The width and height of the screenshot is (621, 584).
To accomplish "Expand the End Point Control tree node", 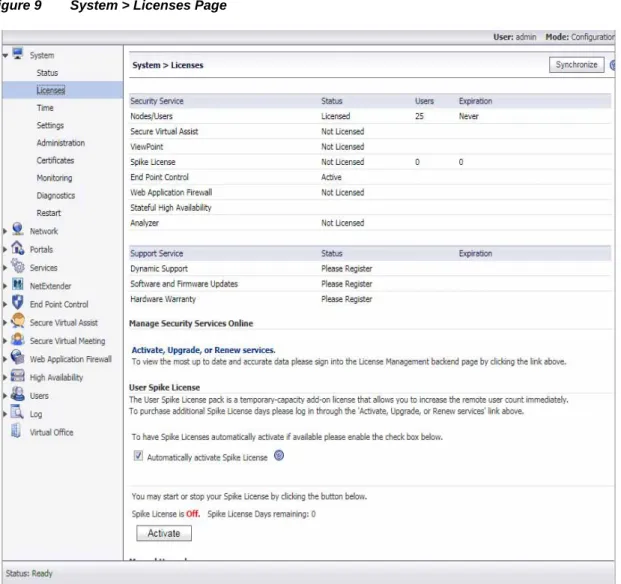I will 5,304.
